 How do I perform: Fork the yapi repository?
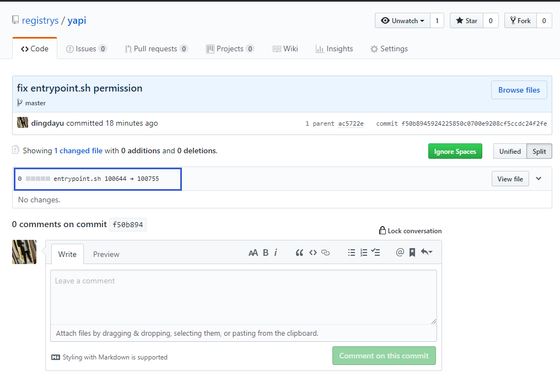coord(520,21)
